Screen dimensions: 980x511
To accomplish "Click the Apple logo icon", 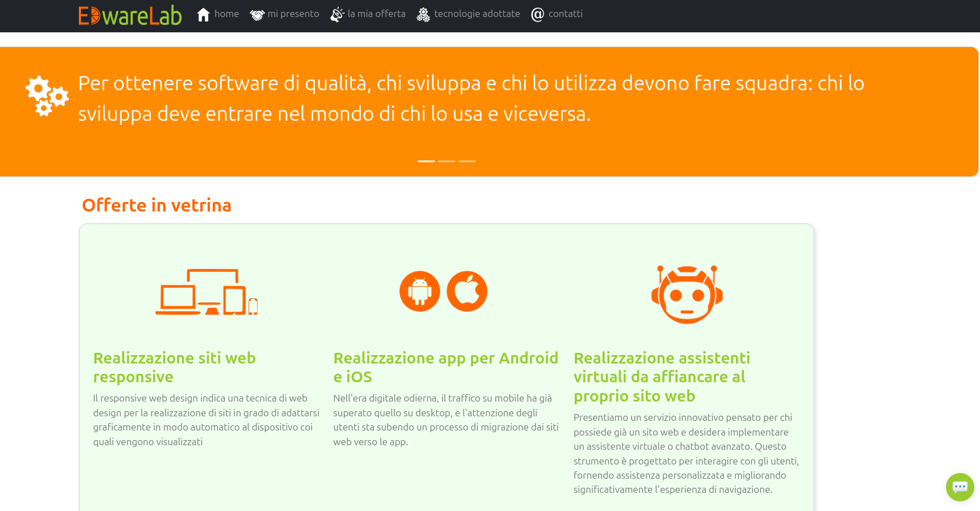I will coord(467,292).
